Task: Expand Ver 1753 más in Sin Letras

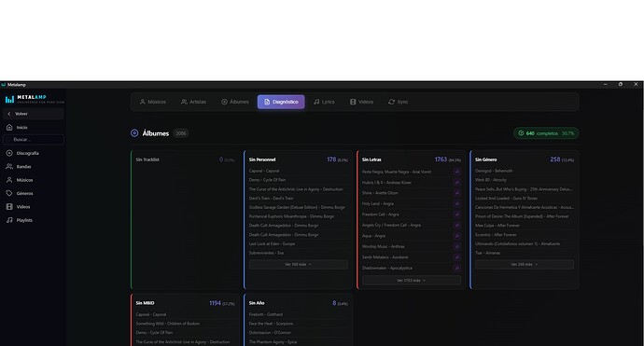Action: 411,281
